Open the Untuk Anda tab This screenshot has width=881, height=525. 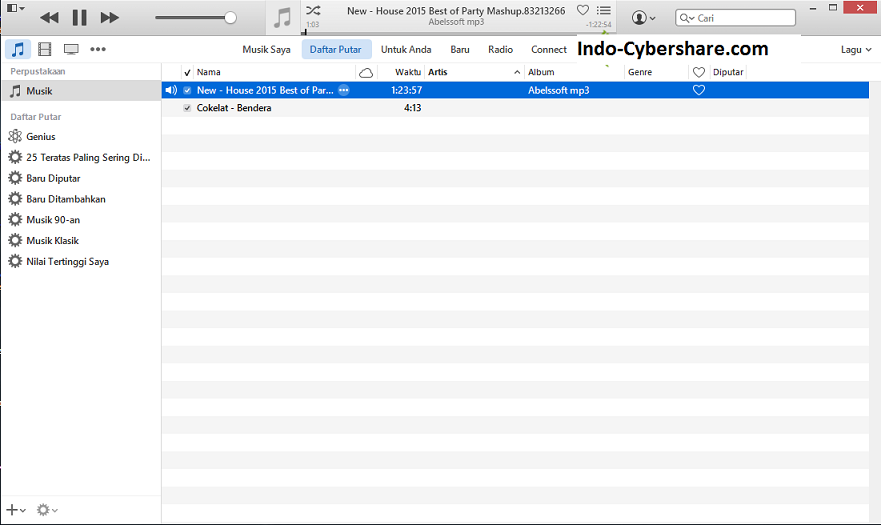tap(406, 49)
